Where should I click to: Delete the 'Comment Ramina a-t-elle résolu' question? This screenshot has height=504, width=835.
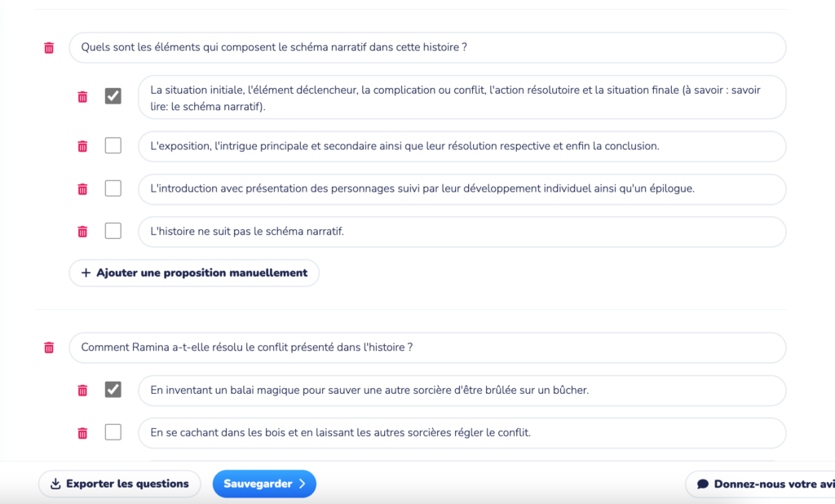coord(49,348)
